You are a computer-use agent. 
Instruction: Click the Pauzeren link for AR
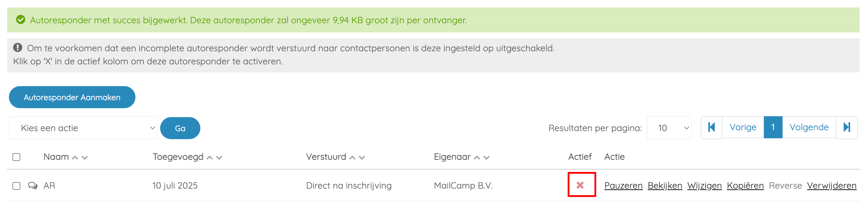pyautogui.click(x=623, y=185)
